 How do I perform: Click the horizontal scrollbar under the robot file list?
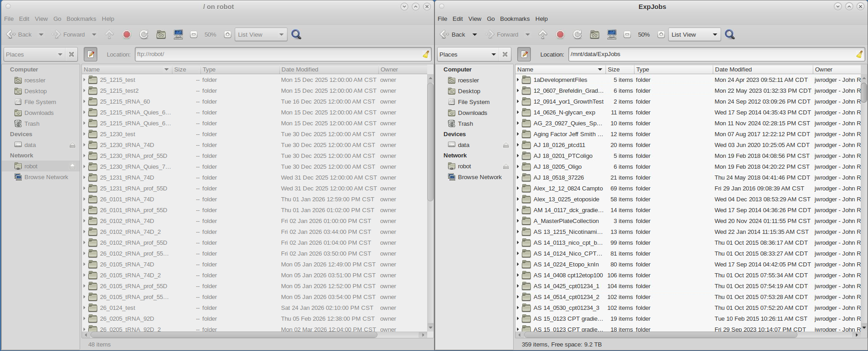(233, 335)
